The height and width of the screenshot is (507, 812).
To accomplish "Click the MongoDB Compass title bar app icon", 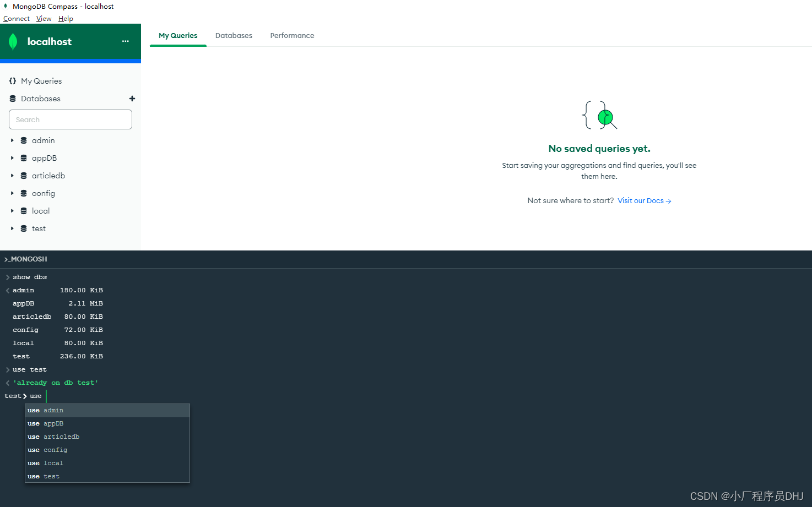I will point(6,6).
